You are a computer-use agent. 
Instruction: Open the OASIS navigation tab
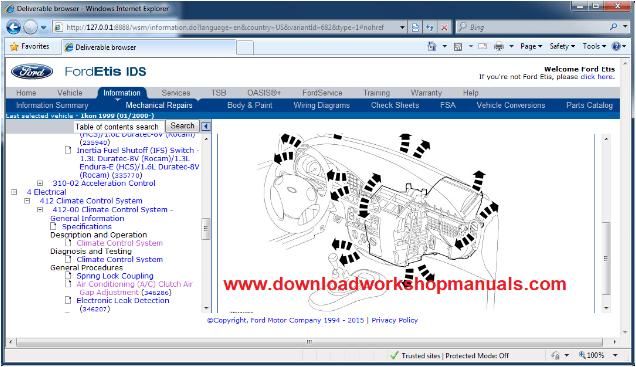[264, 93]
